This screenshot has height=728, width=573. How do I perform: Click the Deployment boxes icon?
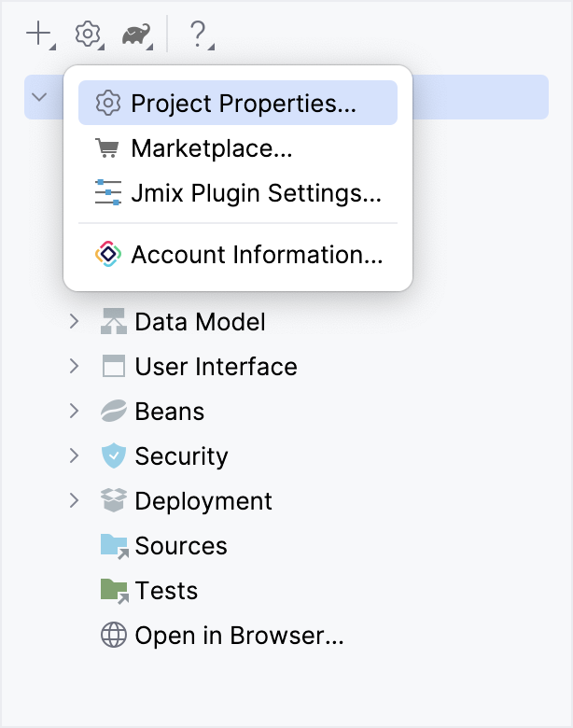(114, 501)
